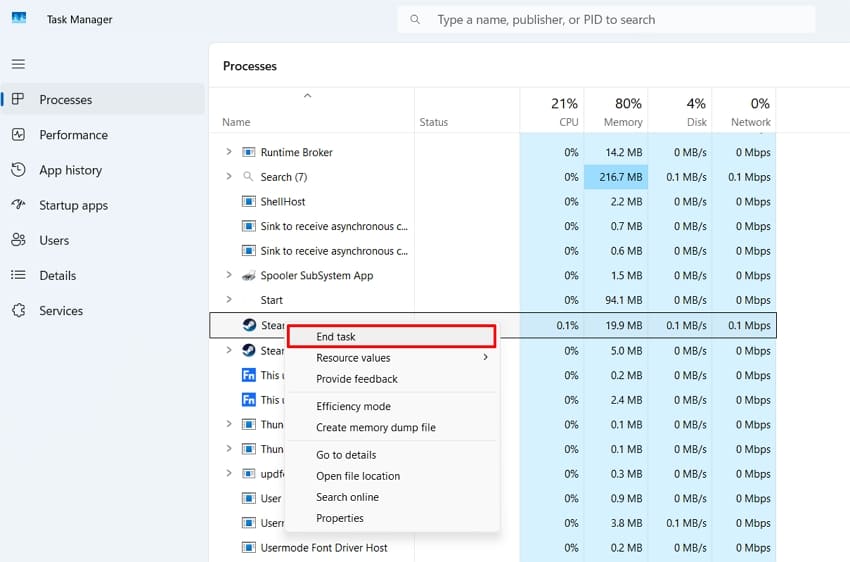
Task: Expand the Spooler SubSystem App group
Action: pyautogui.click(x=229, y=275)
